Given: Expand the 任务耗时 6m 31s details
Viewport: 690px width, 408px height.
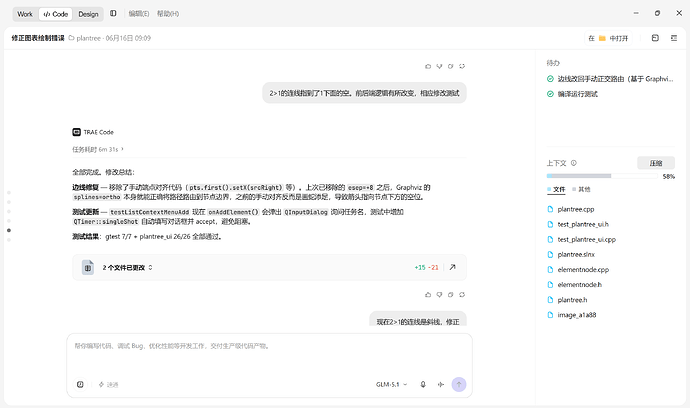Looking at the screenshot, I should point(98,149).
